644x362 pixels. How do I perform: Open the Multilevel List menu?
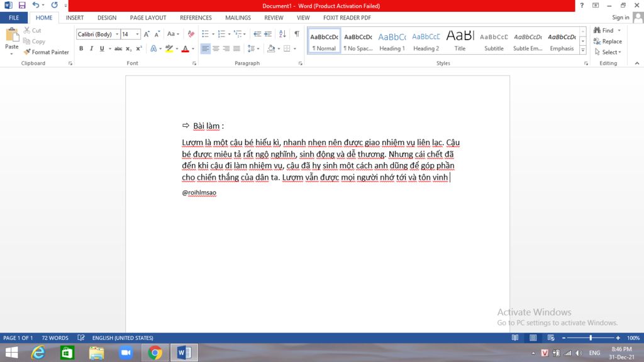point(240,34)
